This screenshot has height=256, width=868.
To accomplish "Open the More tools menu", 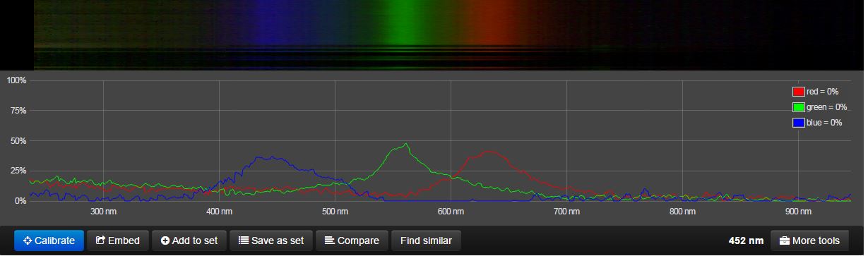I will point(809,240).
